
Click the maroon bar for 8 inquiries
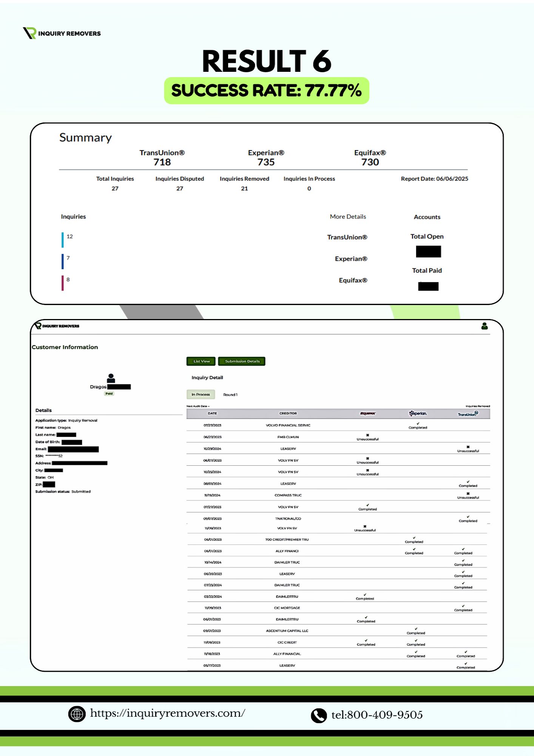click(x=63, y=283)
